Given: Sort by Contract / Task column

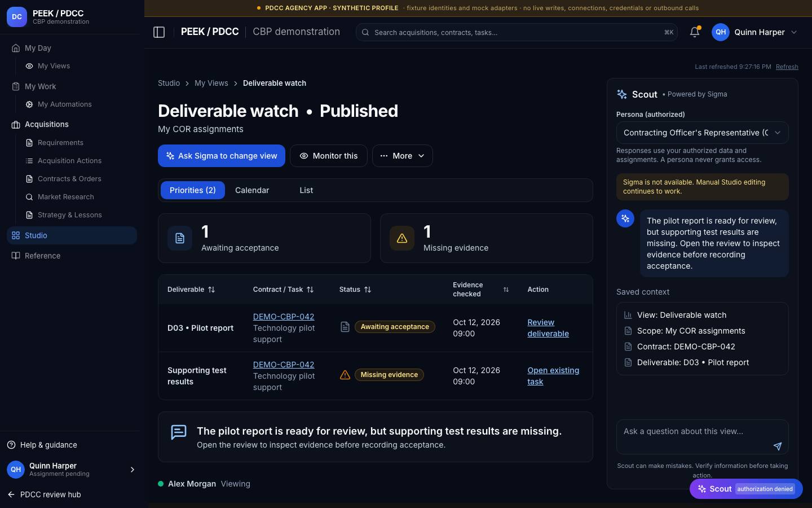Looking at the screenshot, I should tap(283, 290).
